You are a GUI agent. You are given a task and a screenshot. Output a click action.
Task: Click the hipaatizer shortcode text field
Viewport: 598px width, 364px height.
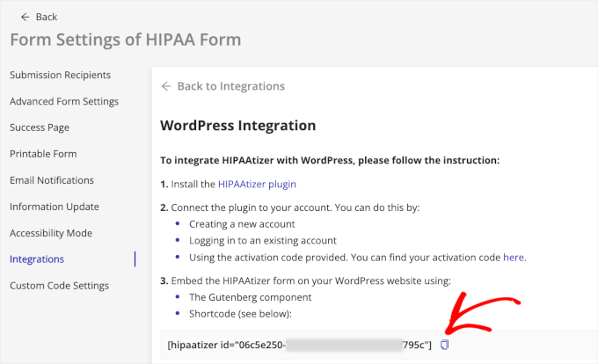299,345
